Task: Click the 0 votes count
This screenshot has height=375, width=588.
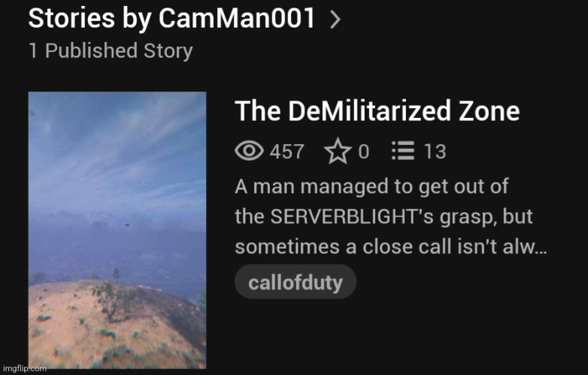Action: pyautogui.click(x=364, y=152)
